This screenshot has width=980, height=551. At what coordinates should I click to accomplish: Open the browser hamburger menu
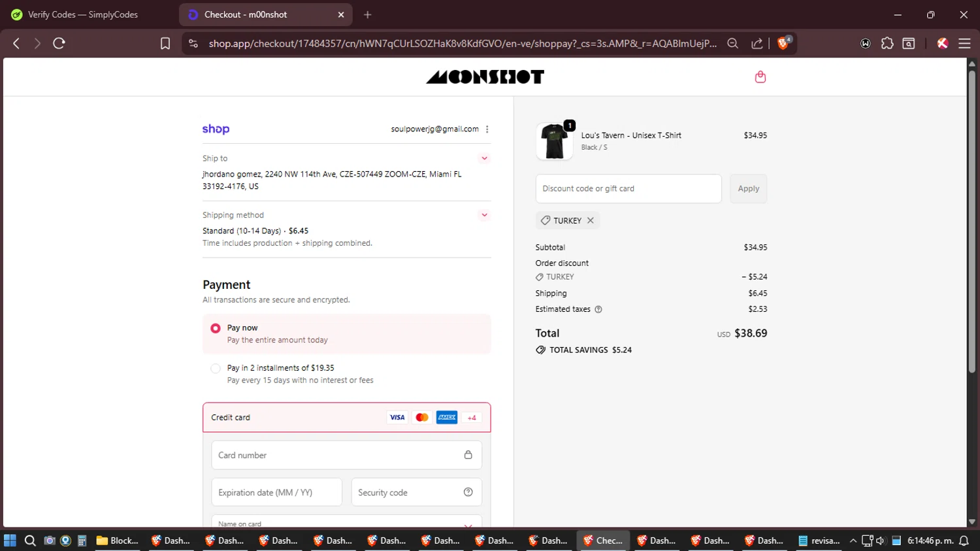click(x=964, y=43)
